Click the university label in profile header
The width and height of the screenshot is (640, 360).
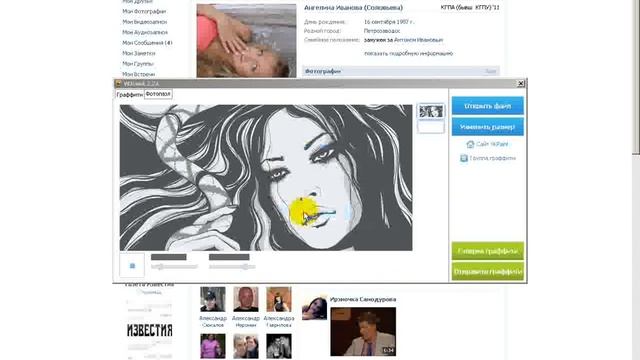tap(470, 8)
